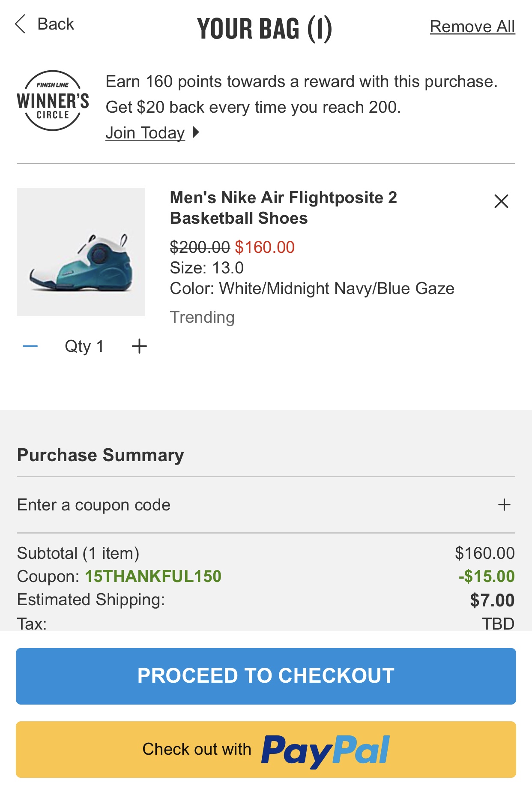Click the arrow beside Join Today
Screen dimensions: 532x792
(x=196, y=132)
